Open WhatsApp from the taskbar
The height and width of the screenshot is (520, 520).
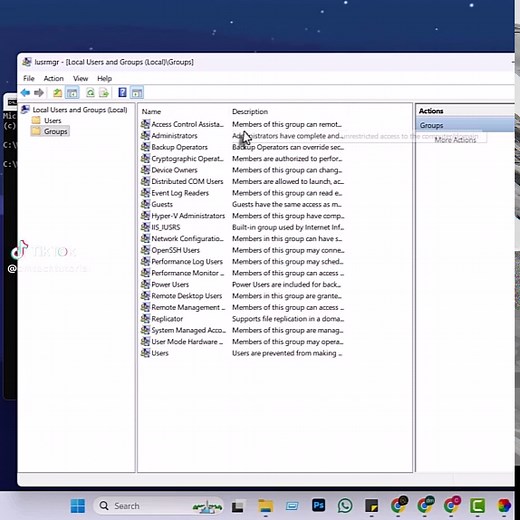click(x=345, y=506)
